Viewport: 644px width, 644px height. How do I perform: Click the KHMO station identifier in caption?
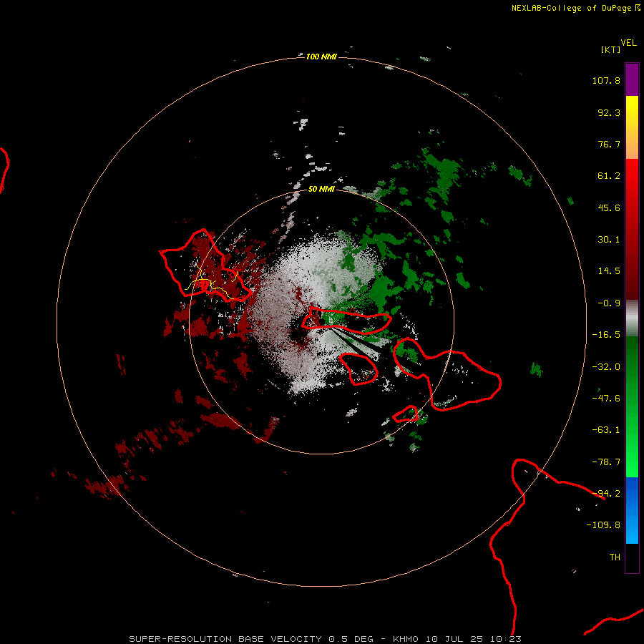pos(406,639)
